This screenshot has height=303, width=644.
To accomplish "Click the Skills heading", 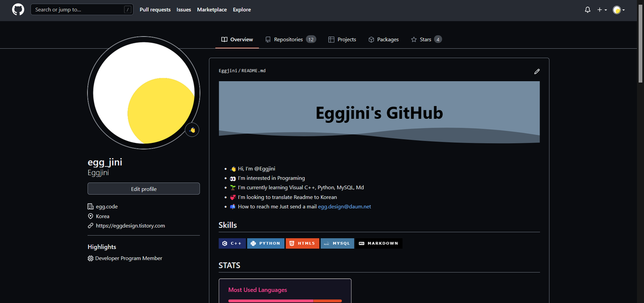I will tap(228, 225).
